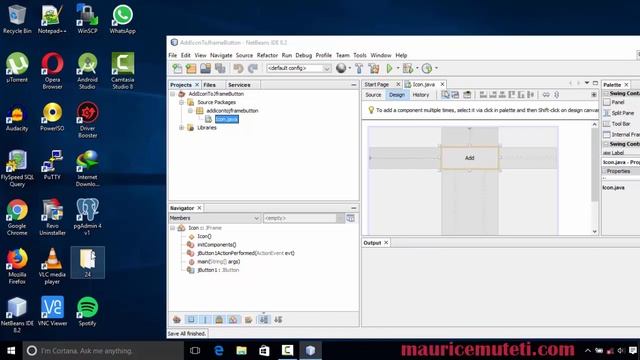Click the Preview Design icon in designer toolbar
The width and height of the screenshot is (640, 360).
(x=467, y=95)
